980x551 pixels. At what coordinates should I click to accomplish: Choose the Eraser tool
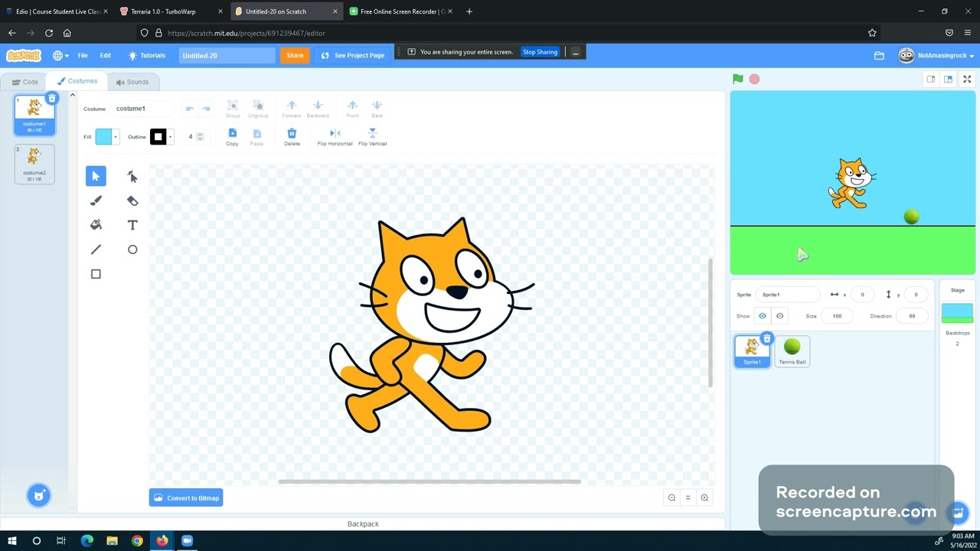click(132, 201)
